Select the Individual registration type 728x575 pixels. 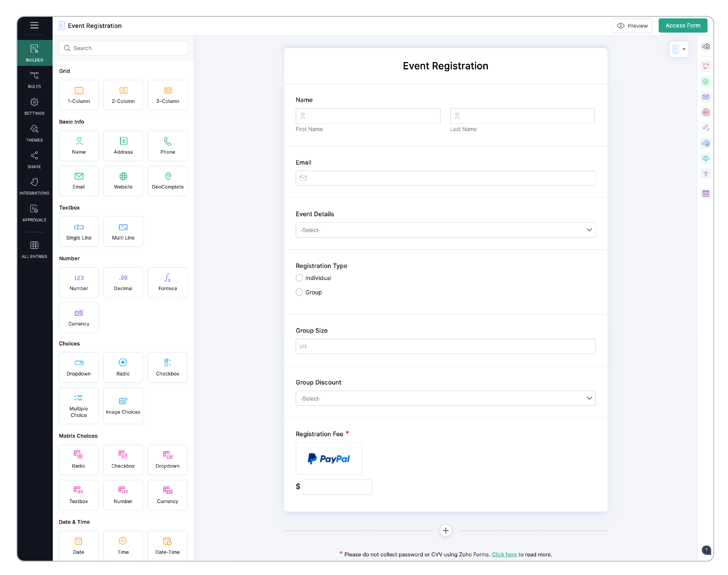[x=299, y=278]
